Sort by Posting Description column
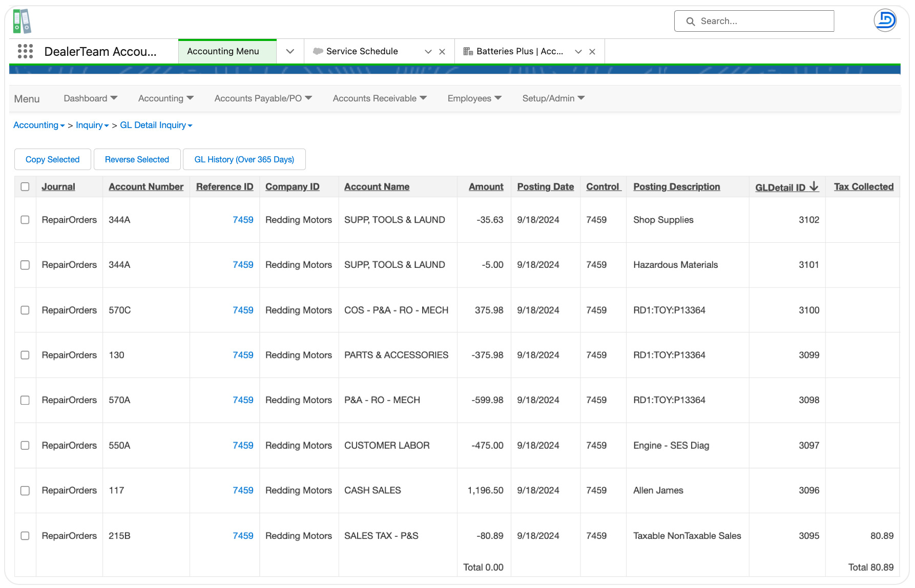915x588 pixels. click(x=677, y=187)
